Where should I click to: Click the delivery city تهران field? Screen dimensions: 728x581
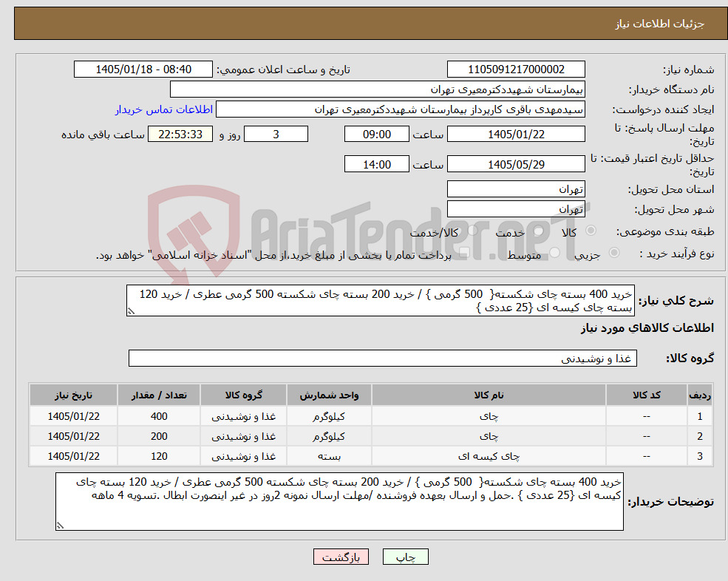pos(516,209)
